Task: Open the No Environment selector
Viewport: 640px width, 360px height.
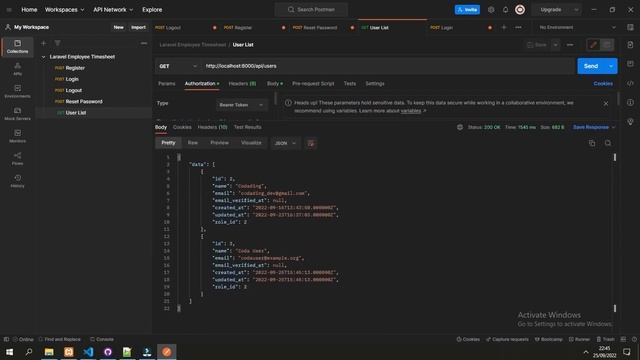Action: [x=577, y=27]
